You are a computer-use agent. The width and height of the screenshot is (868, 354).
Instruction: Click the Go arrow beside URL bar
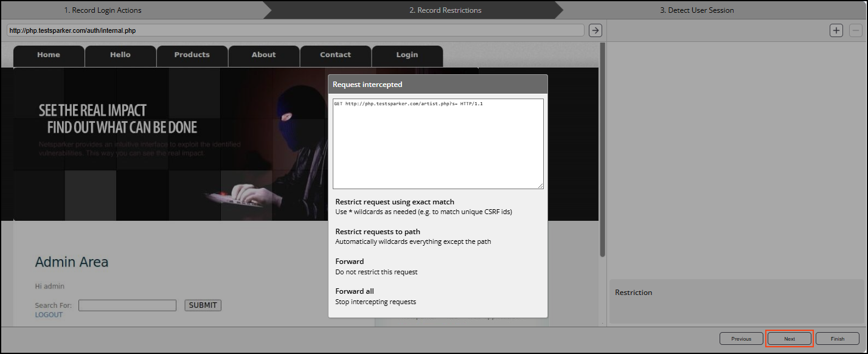tap(595, 30)
